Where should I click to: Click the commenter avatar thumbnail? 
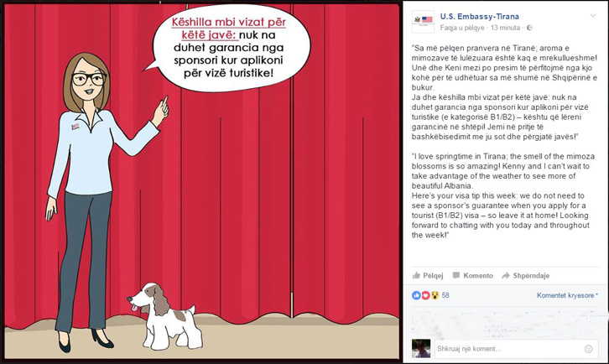(x=421, y=348)
